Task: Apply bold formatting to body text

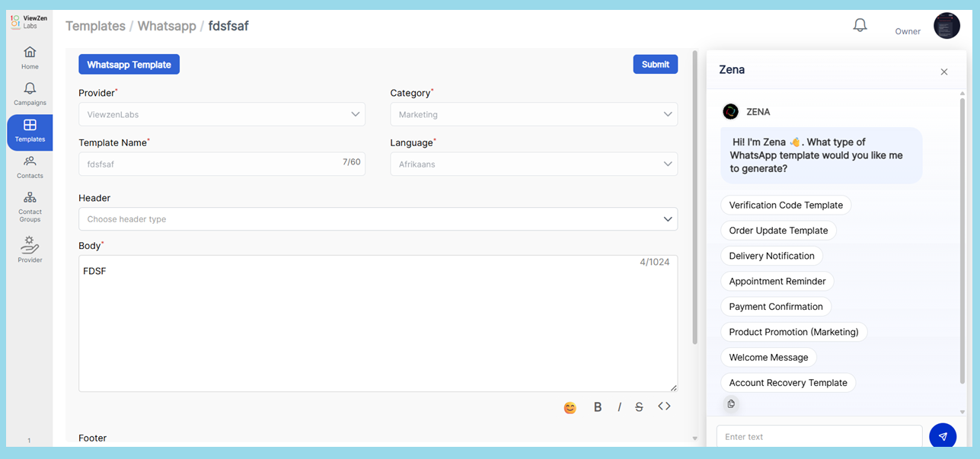Action: [x=598, y=407]
